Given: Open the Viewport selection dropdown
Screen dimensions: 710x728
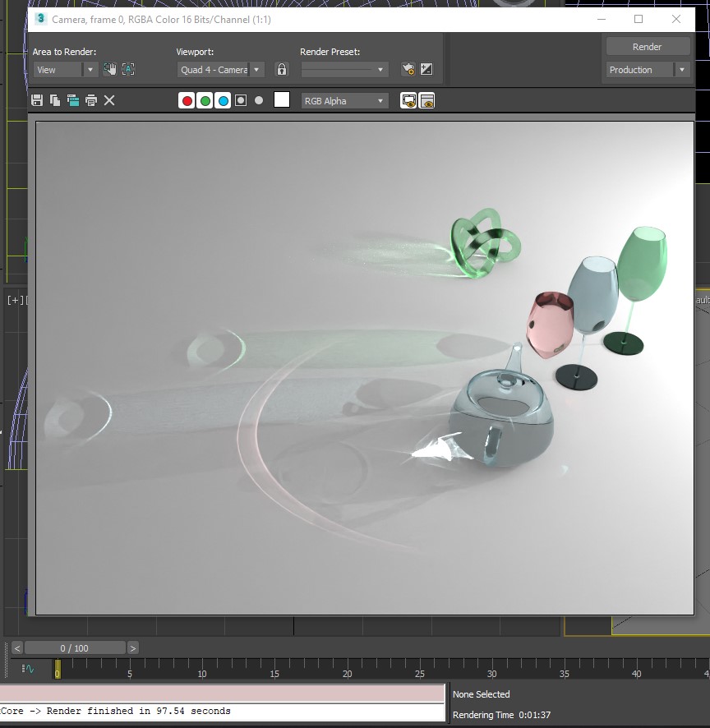Looking at the screenshot, I should tap(256, 70).
